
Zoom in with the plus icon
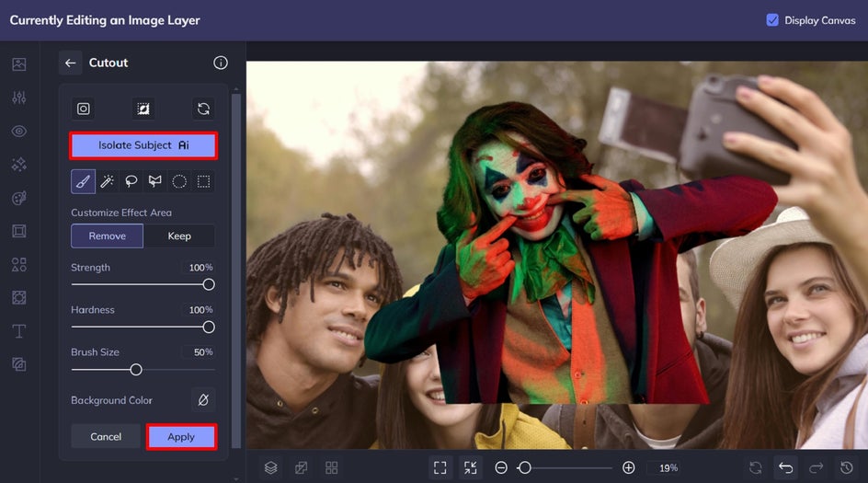tap(628, 468)
